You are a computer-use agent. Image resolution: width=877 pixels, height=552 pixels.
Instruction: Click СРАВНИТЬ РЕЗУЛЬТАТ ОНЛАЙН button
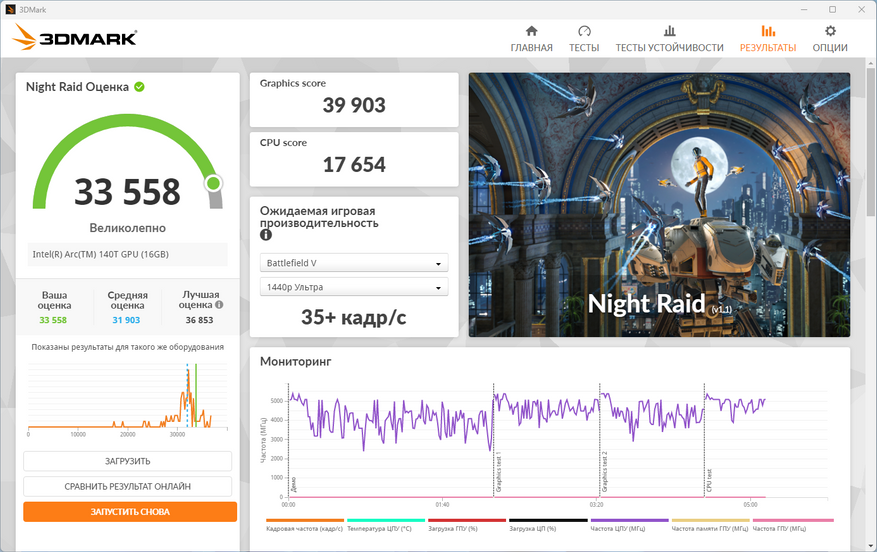[x=128, y=486]
